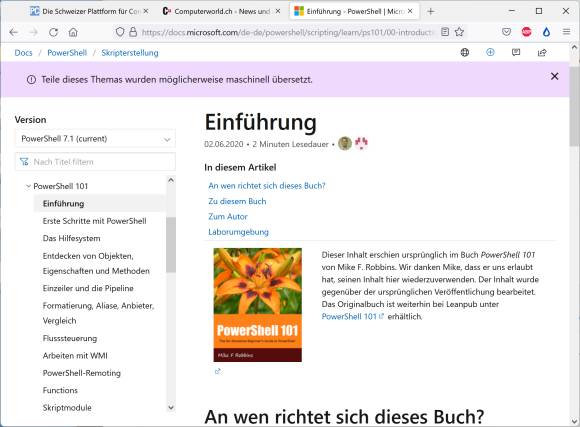Open PowerShell breadcrumb link

click(67, 53)
